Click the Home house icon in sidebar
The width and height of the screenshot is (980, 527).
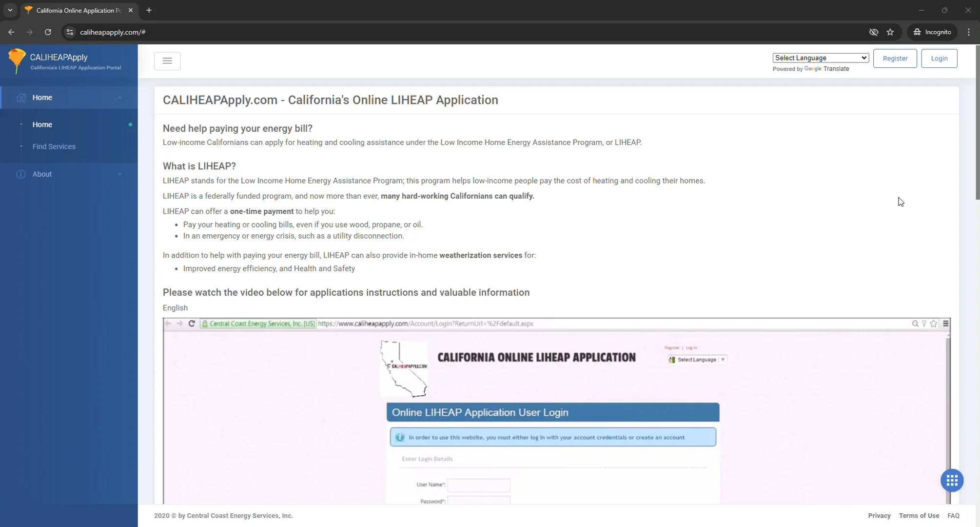point(21,98)
